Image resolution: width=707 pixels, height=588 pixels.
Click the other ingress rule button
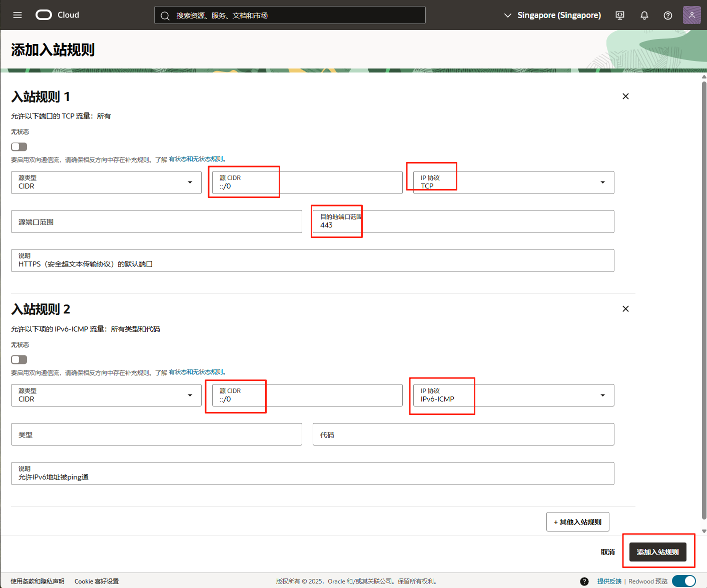tap(577, 522)
